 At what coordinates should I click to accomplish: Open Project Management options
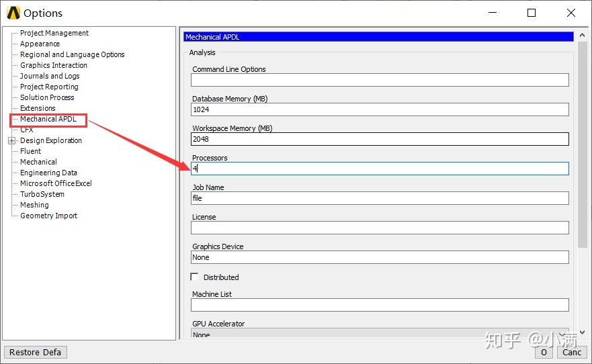pos(54,33)
